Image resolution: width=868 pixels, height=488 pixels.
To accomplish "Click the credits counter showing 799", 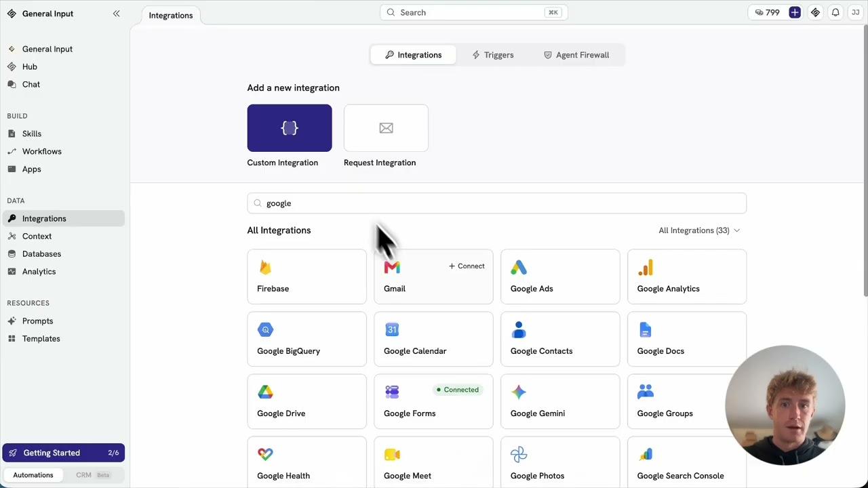I will (x=767, y=13).
